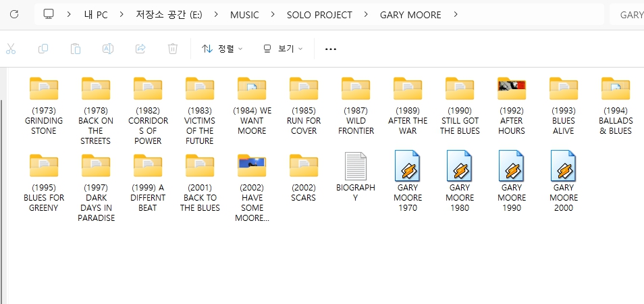The width and height of the screenshot is (644, 304).
Task: Expand chevron after the PC monitor icon
Action: [x=69, y=15]
